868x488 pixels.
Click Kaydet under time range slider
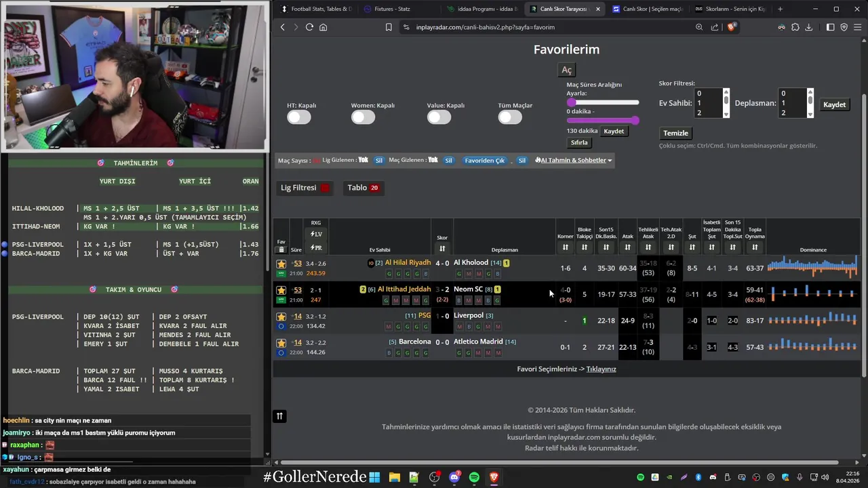[x=614, y=131]
